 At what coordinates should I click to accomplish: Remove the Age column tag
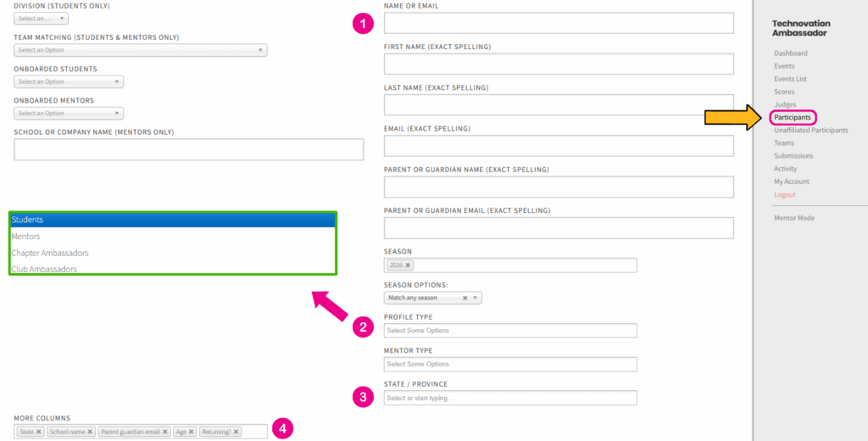pos(192,432)
